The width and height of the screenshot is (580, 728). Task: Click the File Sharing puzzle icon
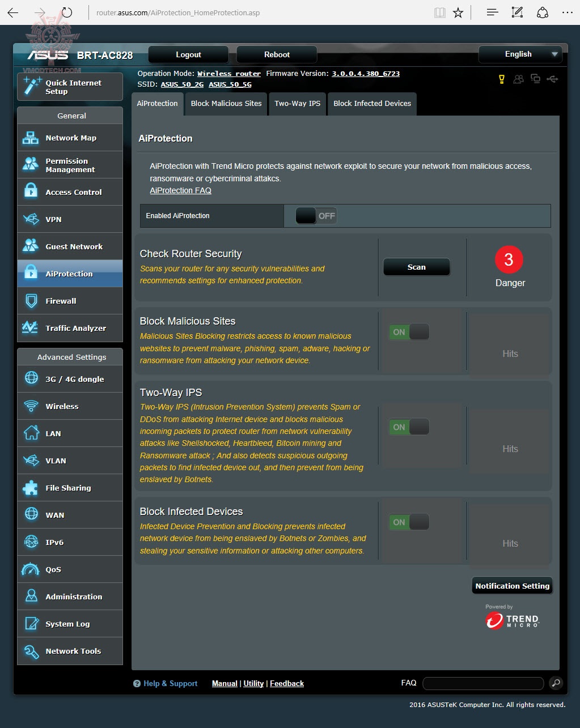(x=31, y=488)
